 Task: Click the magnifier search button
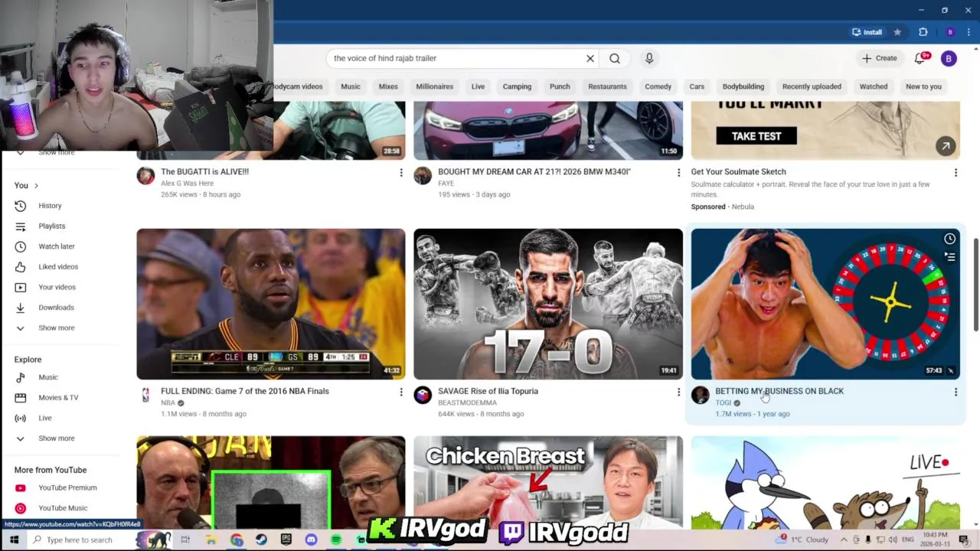[x=615, y=58]
